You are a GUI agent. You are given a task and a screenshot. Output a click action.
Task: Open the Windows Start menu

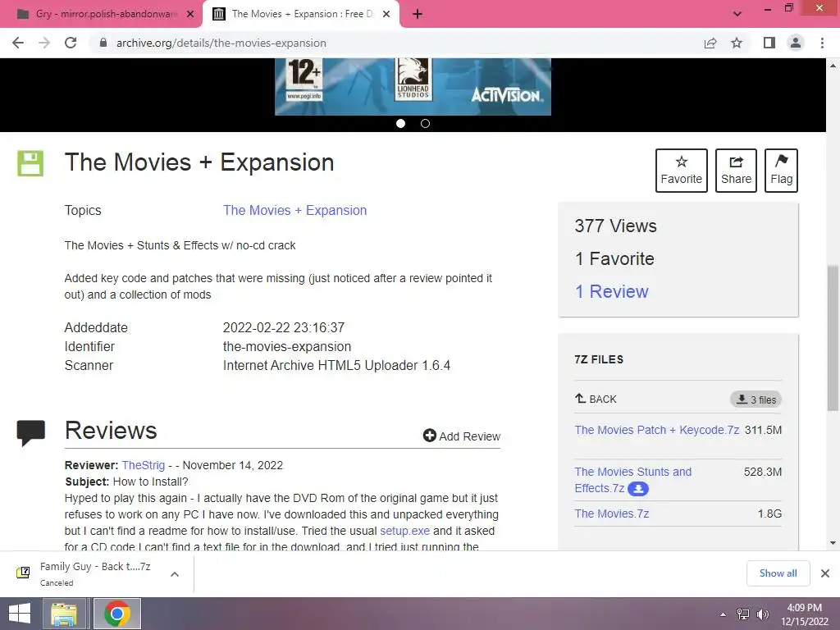coord(20,614)
